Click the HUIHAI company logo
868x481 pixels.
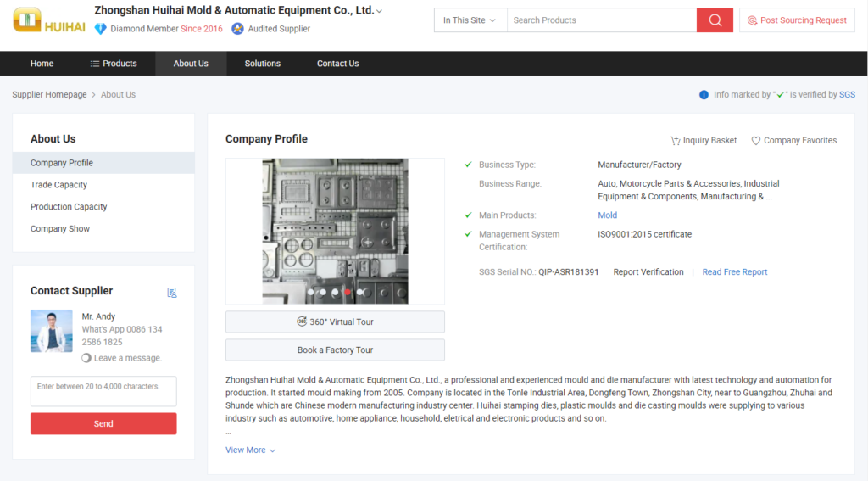(x=49, y=20)
